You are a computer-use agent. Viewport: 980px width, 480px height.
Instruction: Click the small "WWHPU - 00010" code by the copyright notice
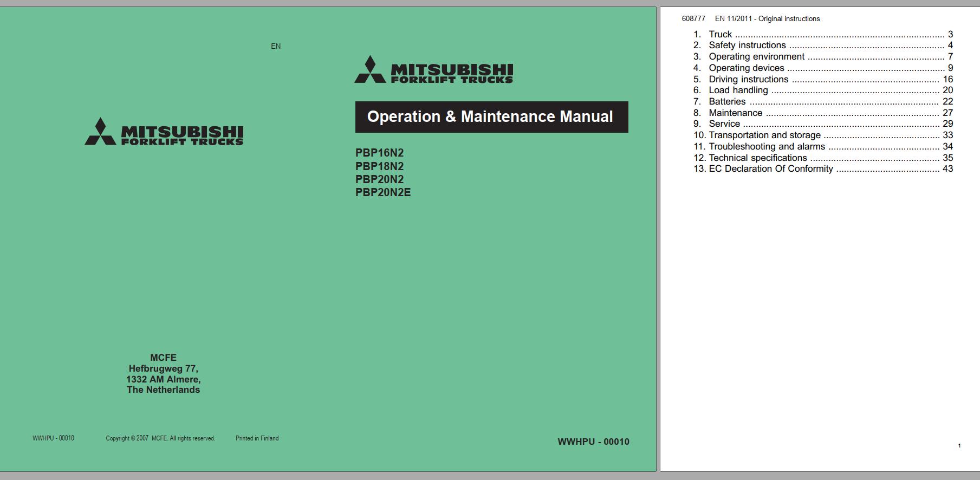point(53,438)
